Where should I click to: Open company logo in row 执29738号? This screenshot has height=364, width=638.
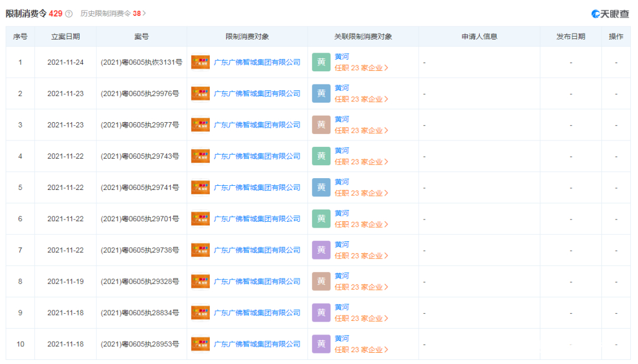click(201, 250)
